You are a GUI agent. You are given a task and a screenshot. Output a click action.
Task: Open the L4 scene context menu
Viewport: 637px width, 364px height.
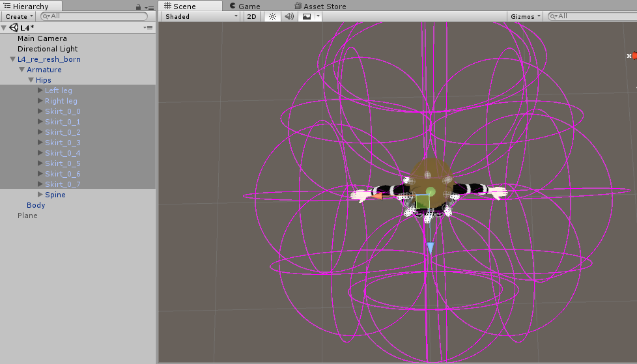[x=148, y=27]
